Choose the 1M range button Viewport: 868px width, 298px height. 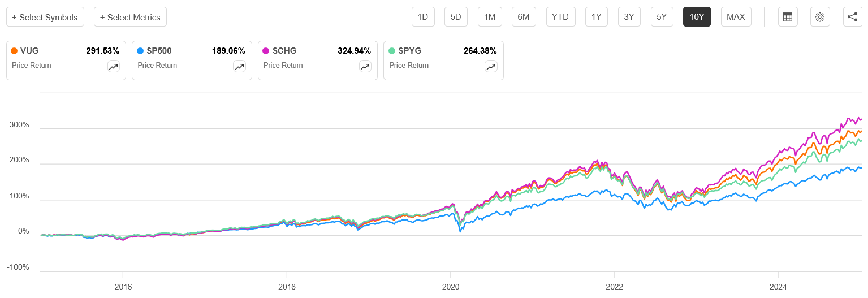[490, 17]
